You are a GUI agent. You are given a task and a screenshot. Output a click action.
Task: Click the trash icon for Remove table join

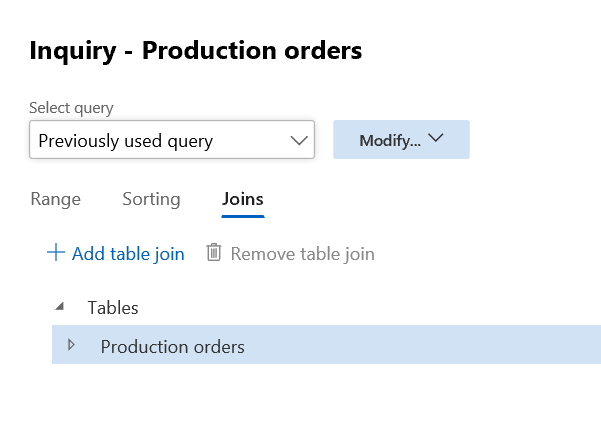pyautogui.click(x=213, y=253)
